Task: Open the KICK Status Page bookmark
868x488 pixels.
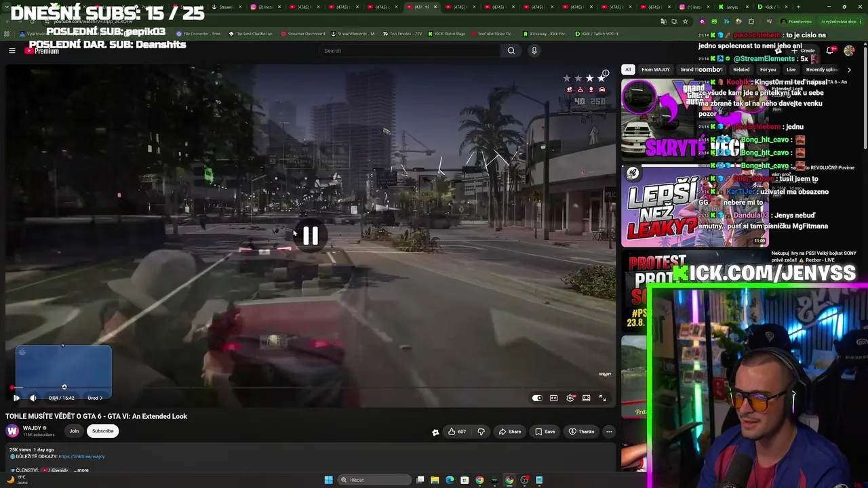Action: click(446, 34)
